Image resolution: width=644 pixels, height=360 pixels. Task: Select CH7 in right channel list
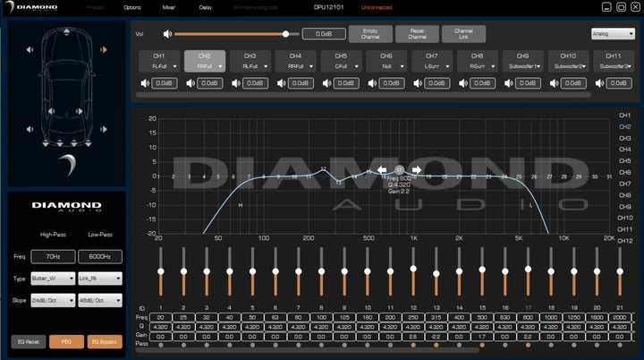[624, 184]
